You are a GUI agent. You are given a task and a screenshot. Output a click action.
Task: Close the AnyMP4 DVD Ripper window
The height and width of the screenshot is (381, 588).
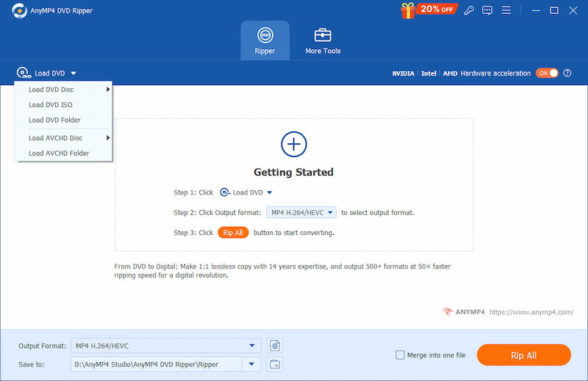pyautogui.click(x=573, y=10)
